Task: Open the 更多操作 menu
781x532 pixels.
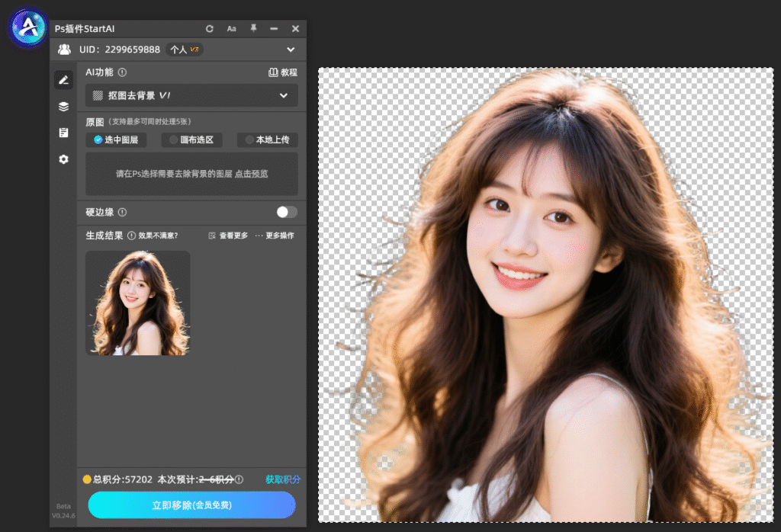Action: (x=275, y=236)
